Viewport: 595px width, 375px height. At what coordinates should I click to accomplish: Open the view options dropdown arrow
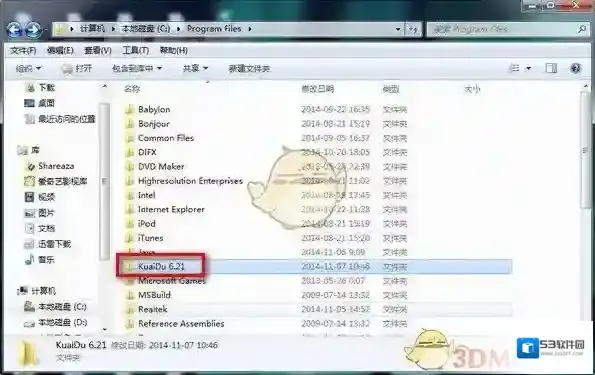[528, 69]
